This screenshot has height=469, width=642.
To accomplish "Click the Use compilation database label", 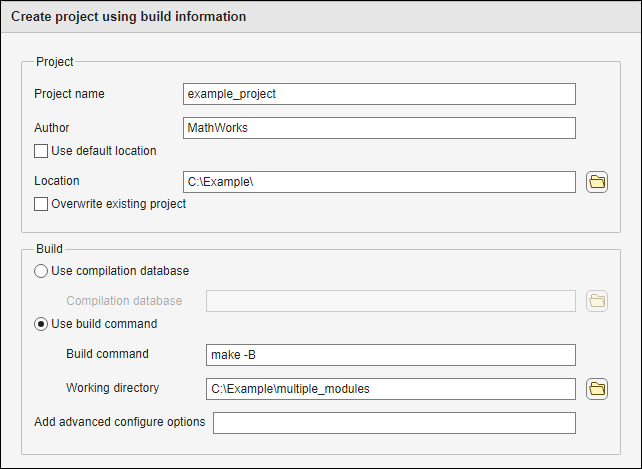I will [119, 271].
